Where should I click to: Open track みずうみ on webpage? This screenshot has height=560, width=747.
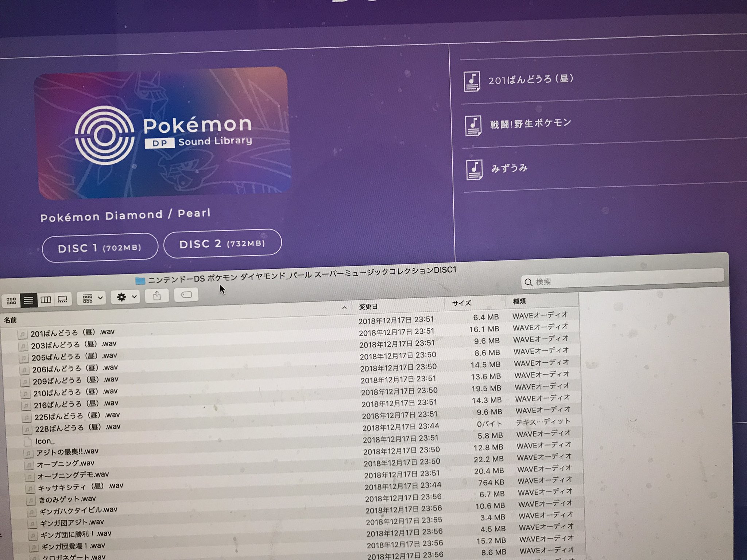[x=510, y=168]
